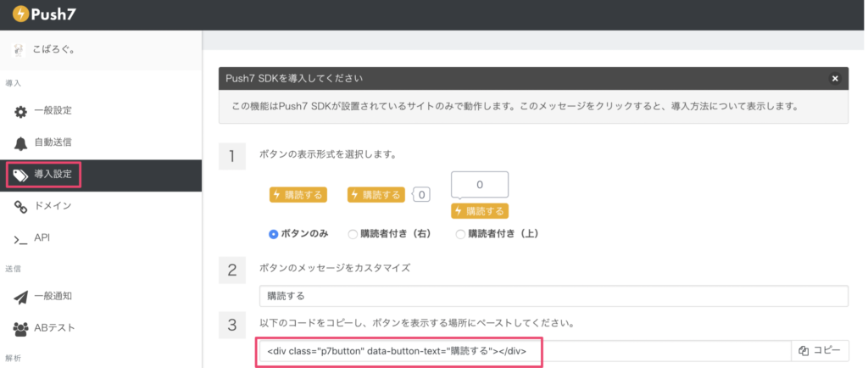Click the people icon beside ABテスト
Screen dimensions: 868x368
(x=20, y=329)
